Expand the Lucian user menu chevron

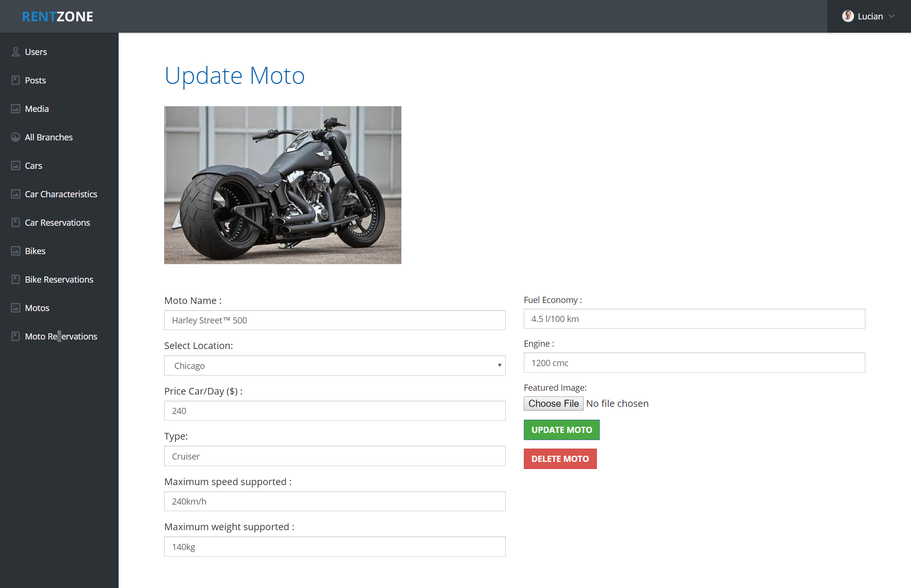click(892, 16)
